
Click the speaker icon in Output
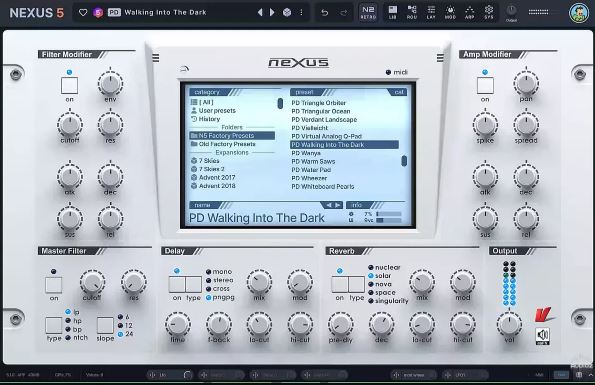tap(543, 336)
